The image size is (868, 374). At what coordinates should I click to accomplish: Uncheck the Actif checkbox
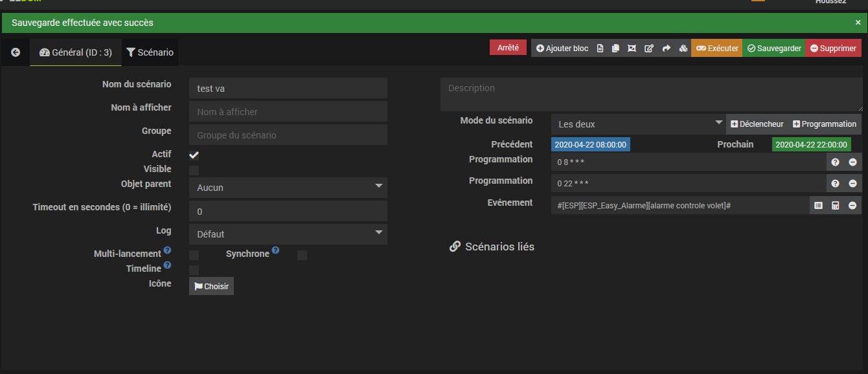pos(194,155)
